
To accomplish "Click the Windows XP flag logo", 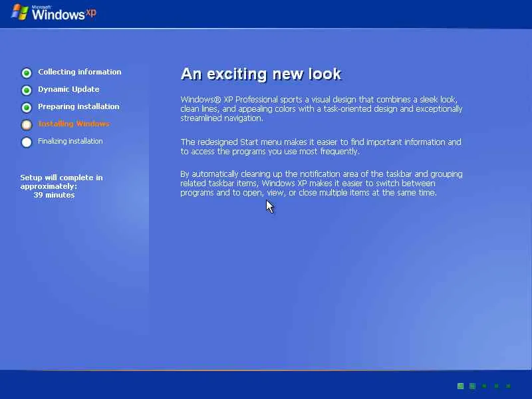I will point(20,12).
